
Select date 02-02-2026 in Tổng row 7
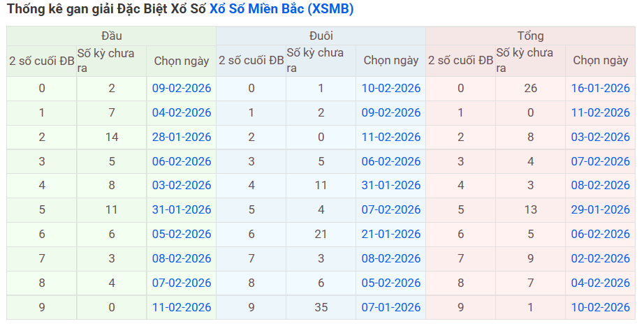coord(601,258)
